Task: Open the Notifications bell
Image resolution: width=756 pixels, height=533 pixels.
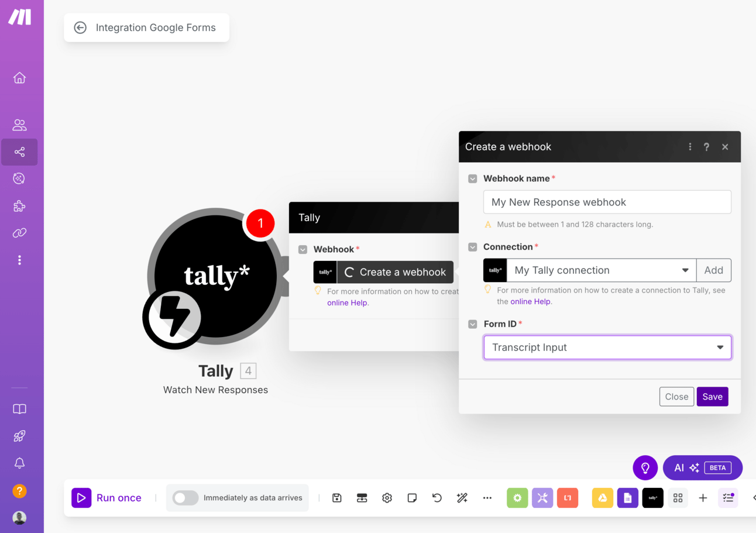Action: (19, 463)
